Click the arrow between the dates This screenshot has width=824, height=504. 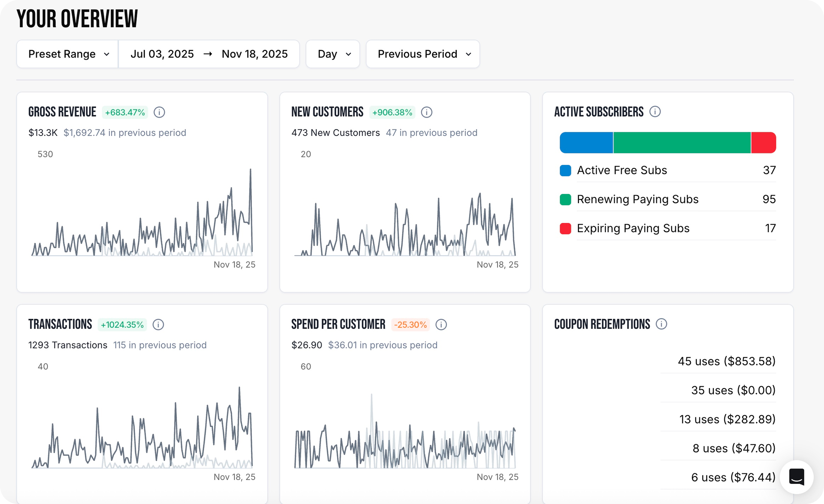coord(208,54)
